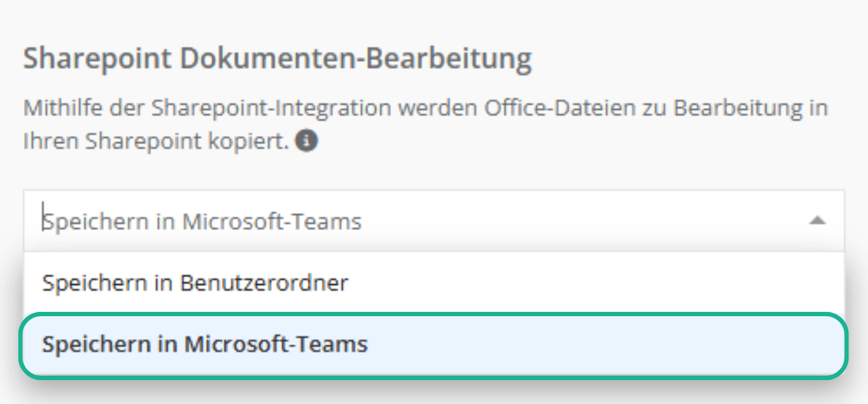Viewport: 868px width, 404px height.
Task: Focus the field showing placeholder 'Speichern in Microsoft-Teams'
Action: tap(203, 221)
